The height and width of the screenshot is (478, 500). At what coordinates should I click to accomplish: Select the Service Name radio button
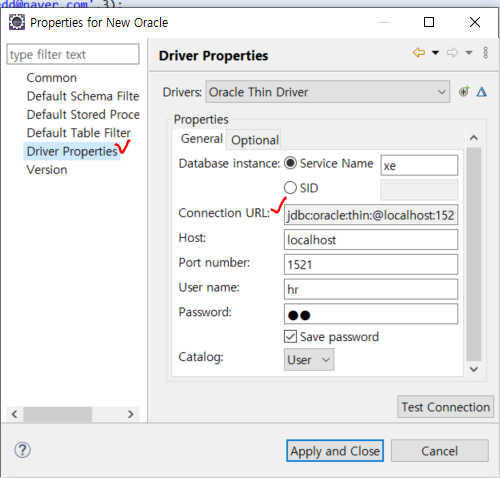[x=290, y=163]
